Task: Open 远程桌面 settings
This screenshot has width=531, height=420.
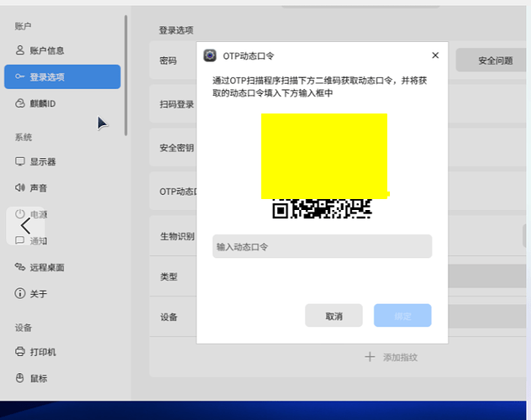Action: (x=62, y=267)
